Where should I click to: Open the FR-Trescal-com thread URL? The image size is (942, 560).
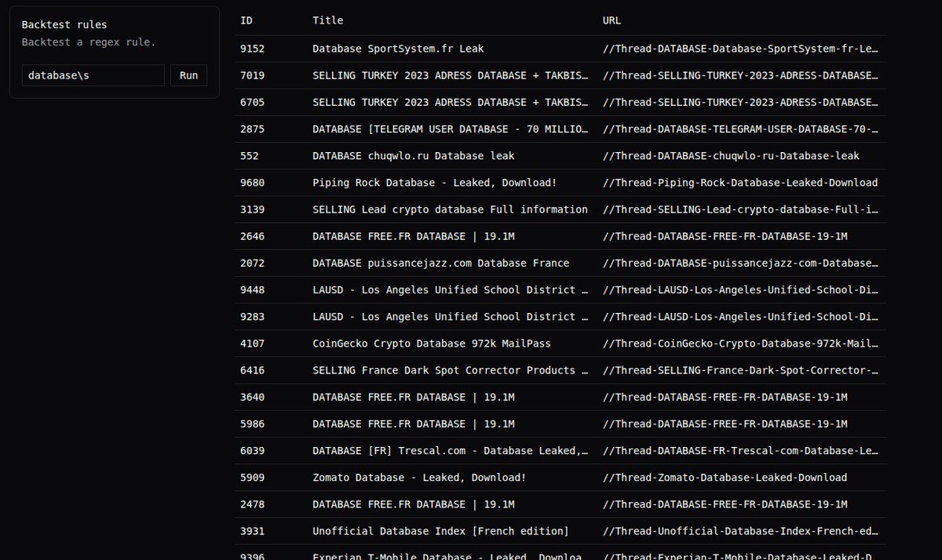[740, 451]
